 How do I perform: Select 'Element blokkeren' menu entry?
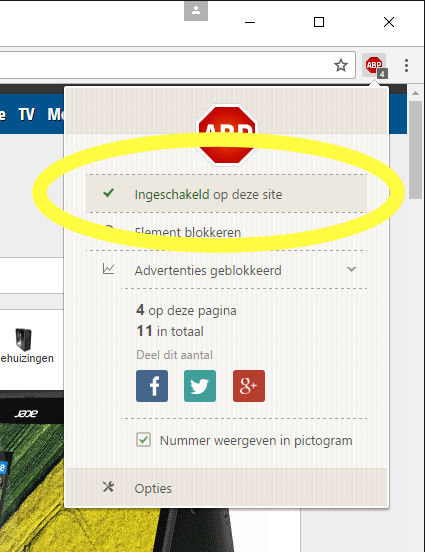tap(226, 232)
